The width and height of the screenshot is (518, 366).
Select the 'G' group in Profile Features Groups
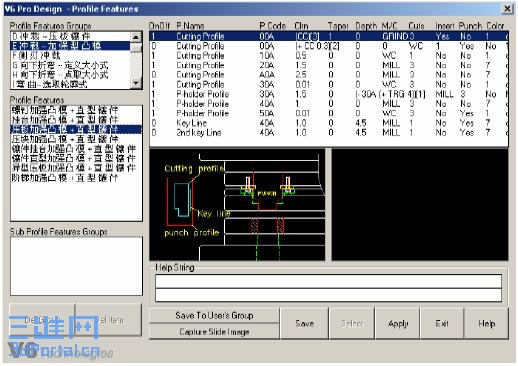[70, 65]
